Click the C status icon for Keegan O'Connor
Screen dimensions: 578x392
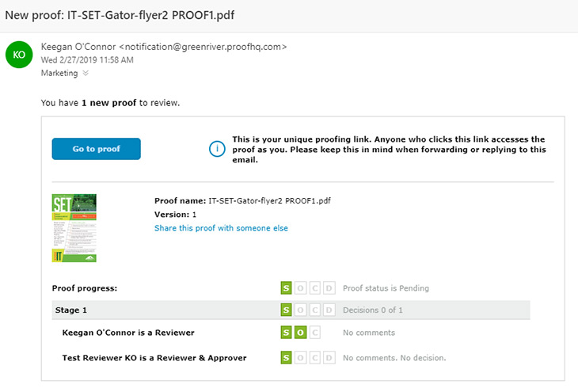[x=315, y=333]
